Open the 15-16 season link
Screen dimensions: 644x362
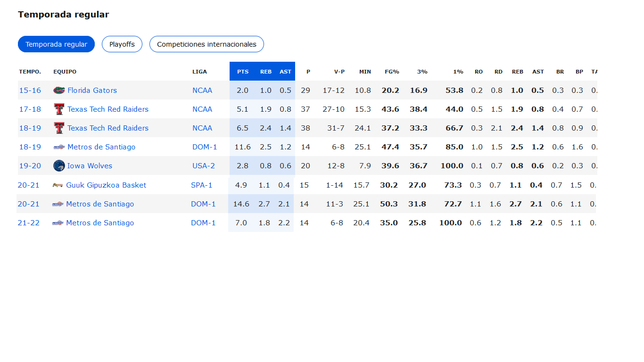pyautogui.click(x=30, y=90)
